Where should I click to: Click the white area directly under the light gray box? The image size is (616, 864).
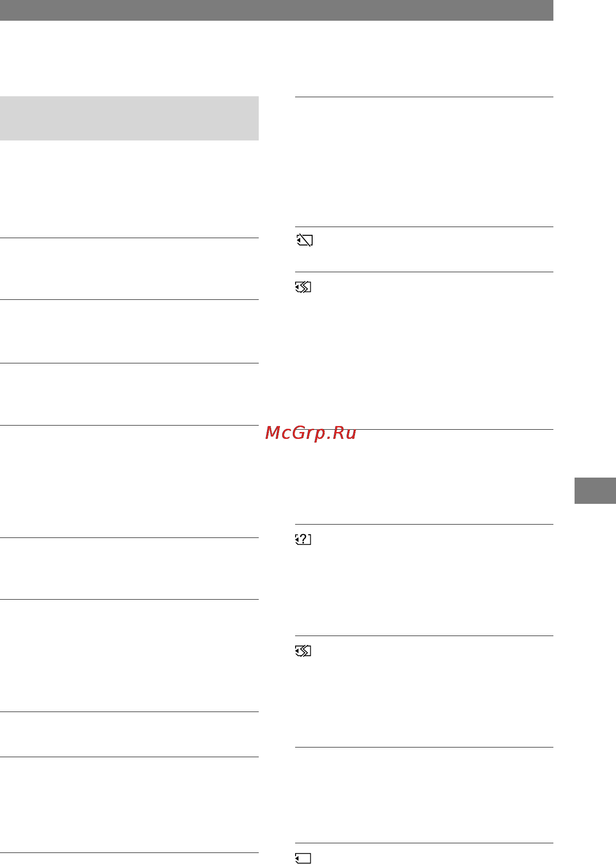point(129,189)
